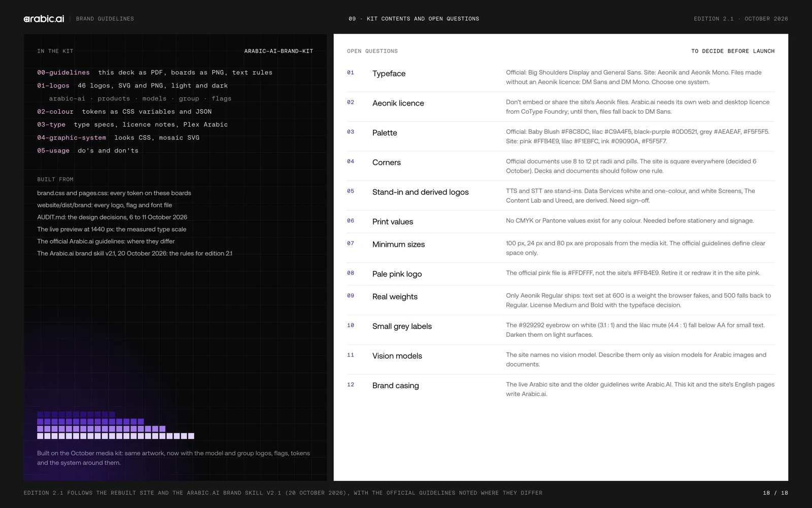Select the "Print values" question title
This screenshot has height=508, width=812.
pos(393,222)
